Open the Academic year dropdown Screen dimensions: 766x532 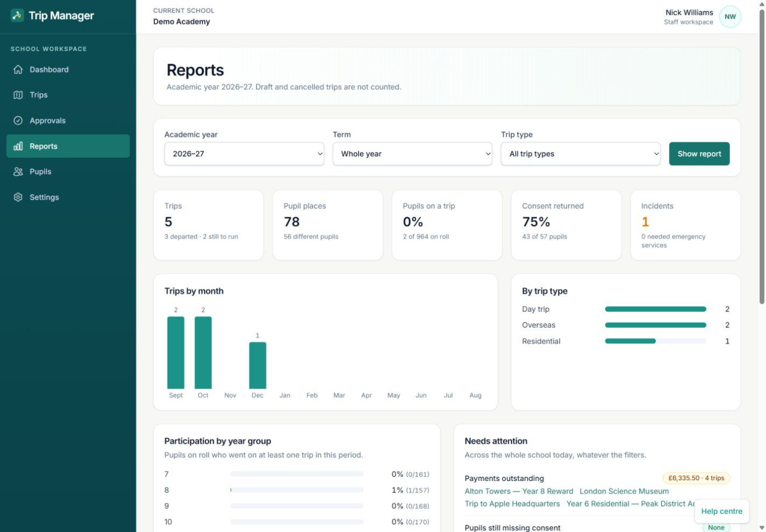coord(244,154)
